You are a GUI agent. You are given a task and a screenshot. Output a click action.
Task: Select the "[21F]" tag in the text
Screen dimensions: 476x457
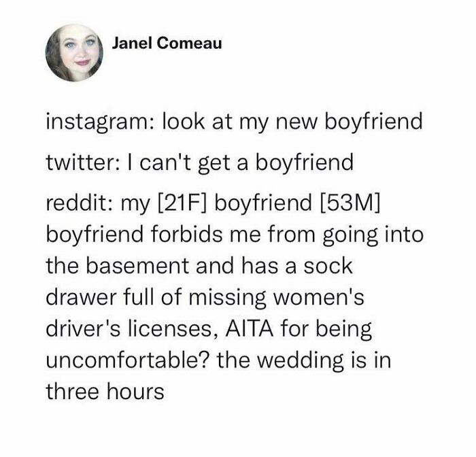click(178, 203)
